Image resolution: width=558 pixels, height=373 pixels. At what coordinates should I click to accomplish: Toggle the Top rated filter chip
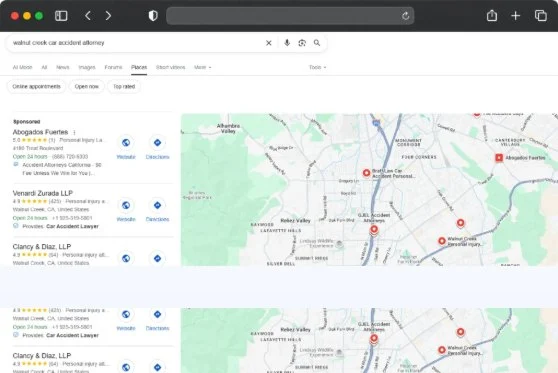[124, 86]
